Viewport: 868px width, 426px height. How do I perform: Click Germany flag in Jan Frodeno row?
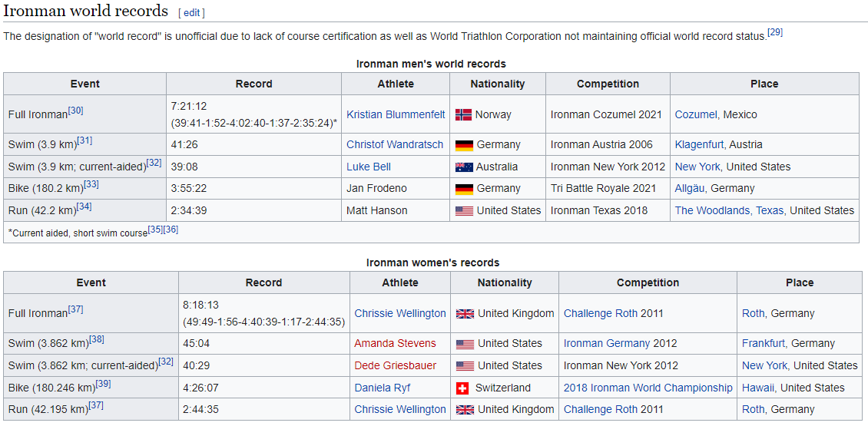tap(464, 190)
